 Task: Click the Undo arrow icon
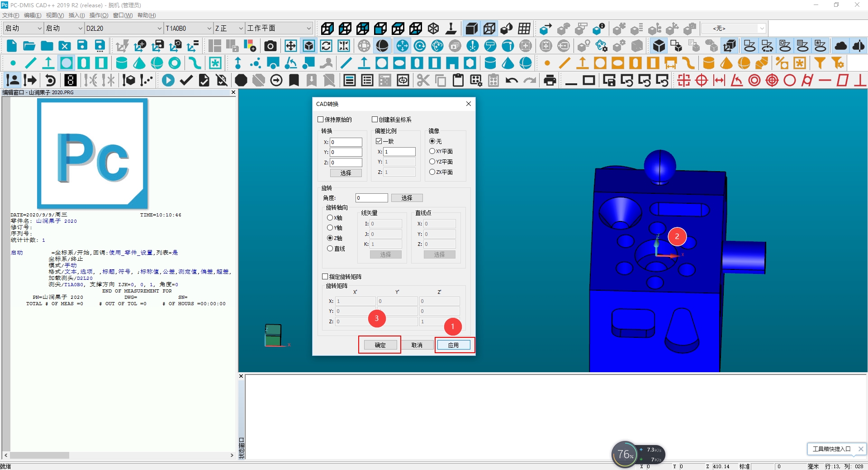click(x=512, y=81)
